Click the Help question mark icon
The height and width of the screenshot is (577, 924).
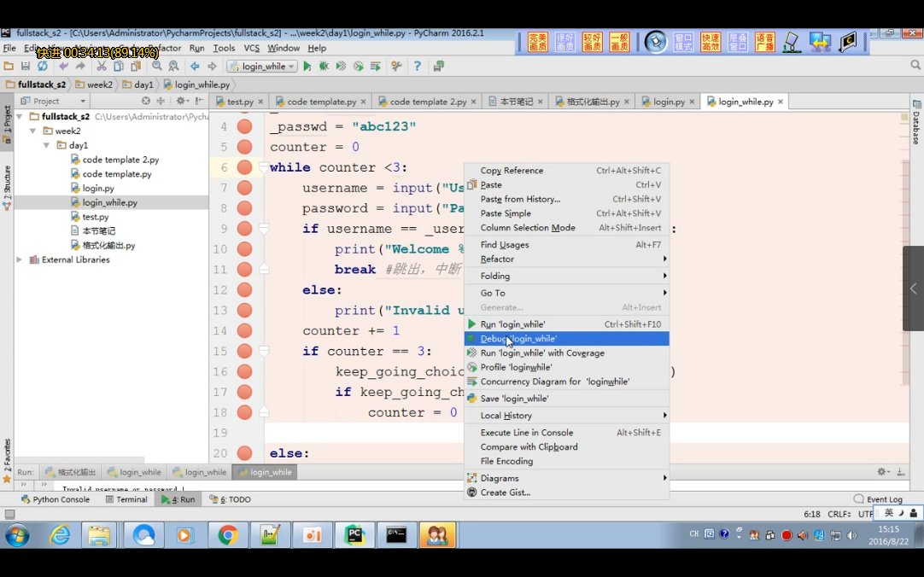point(418,67)
